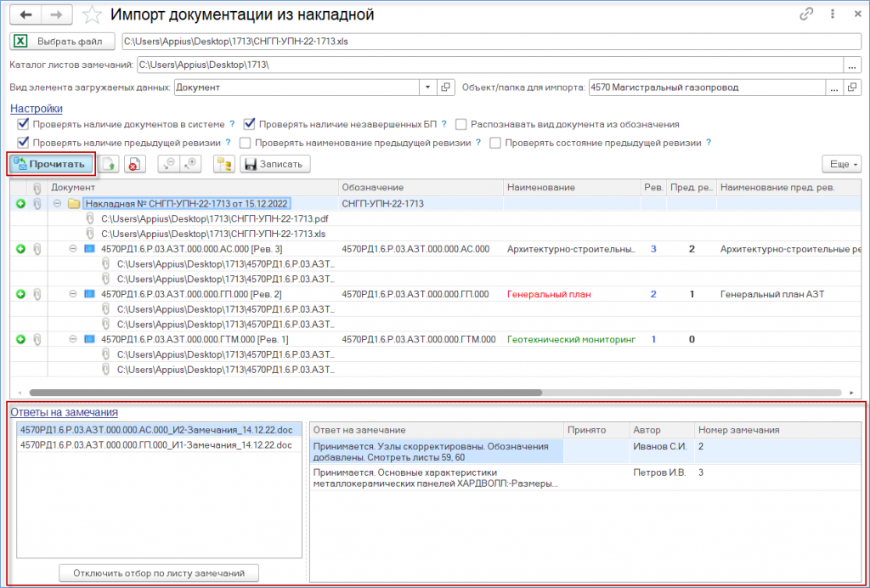Enable 'Проверять состояние предыдущей ревизии' checkbox

pos(495,143)
